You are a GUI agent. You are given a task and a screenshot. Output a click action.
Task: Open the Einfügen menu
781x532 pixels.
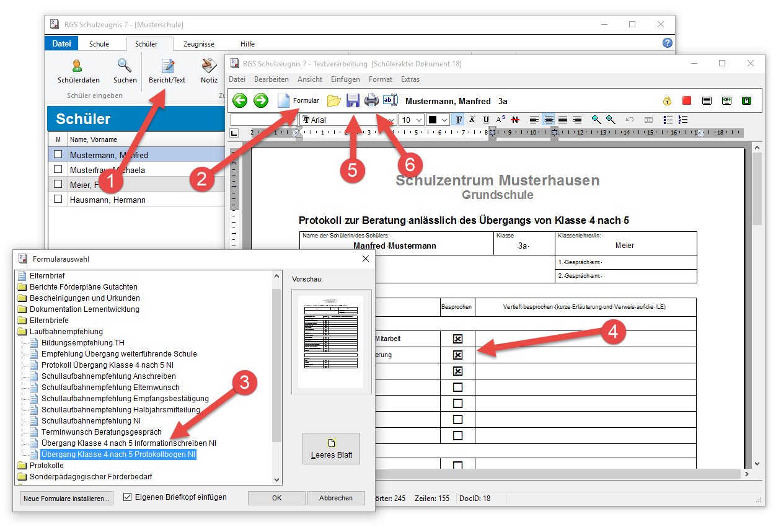pos(345,79)
